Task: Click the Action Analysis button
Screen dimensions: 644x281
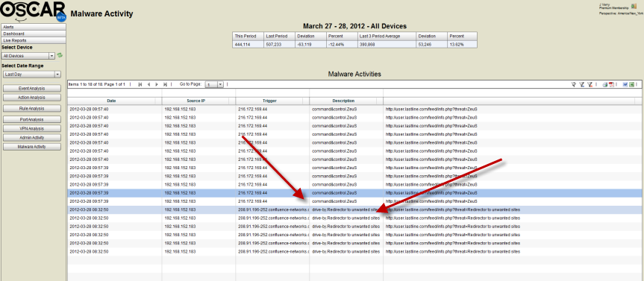Action: pyautogui.click(x=32, y=98)
